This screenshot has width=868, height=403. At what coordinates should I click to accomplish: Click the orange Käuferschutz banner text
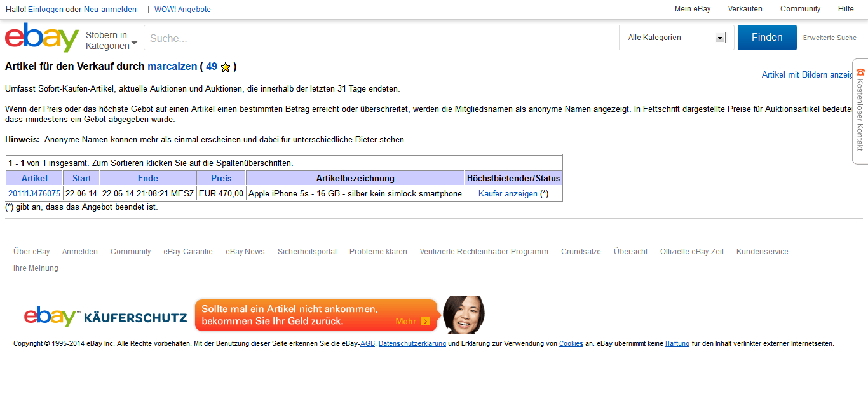[290, 315]
